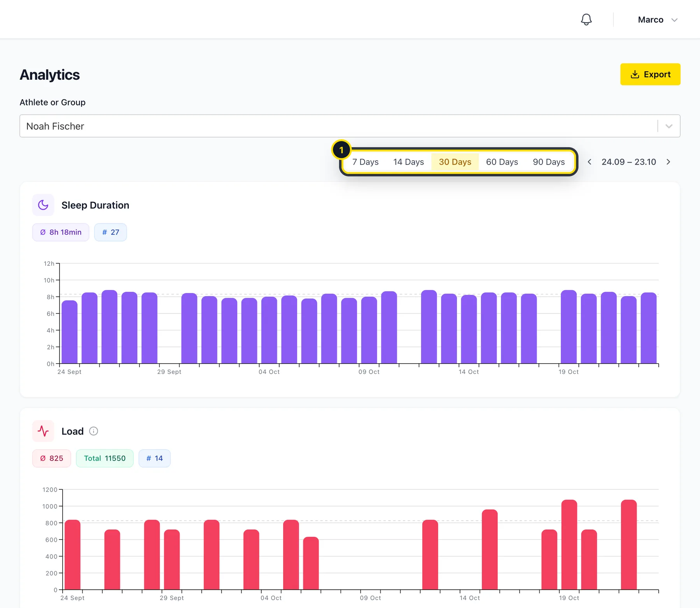Click the Athlete or Group label
This screenshot has width=700, height=608.
52,102
